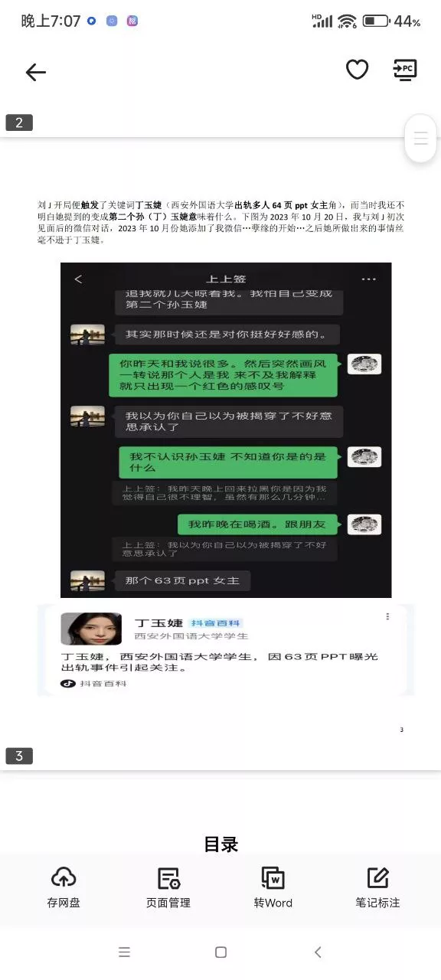Tap the three-dot menu in chat screenshot

[x=369, y=279]
